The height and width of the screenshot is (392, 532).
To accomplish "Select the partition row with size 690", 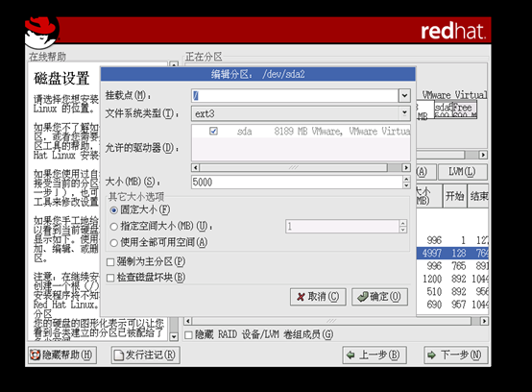I will (x=452, y=305).
